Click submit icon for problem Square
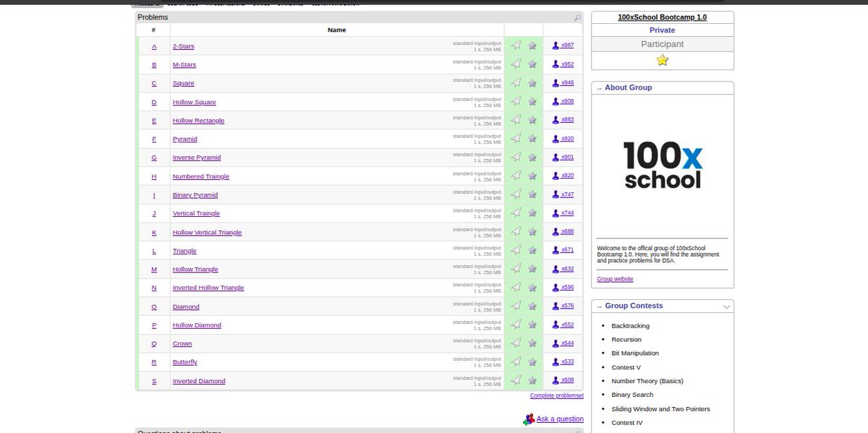868x433 pixels. 516,83
